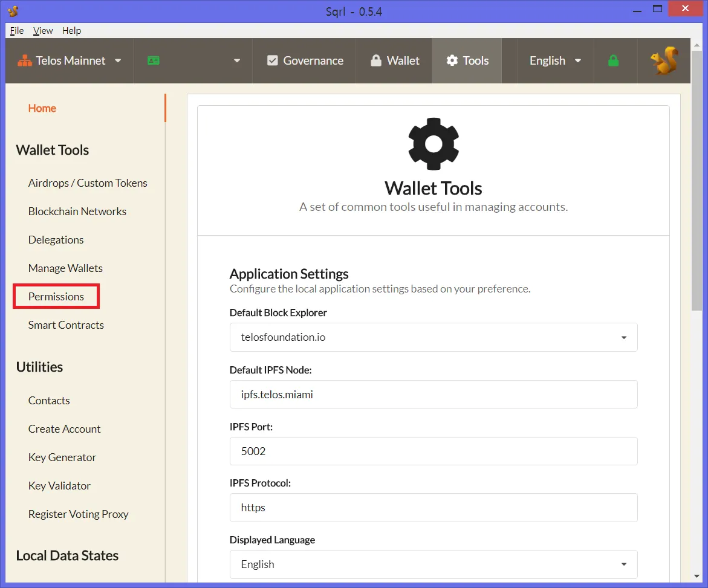Click the Telos Mainnet network icon
Viewport: 708px width, 588px height.
[x=24, y=60]
